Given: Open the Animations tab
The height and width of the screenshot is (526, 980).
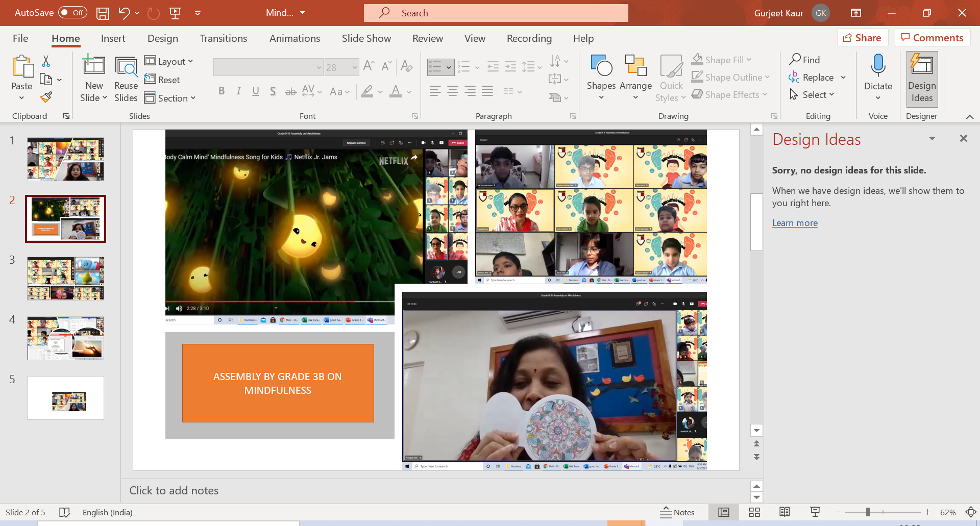Looking at the screenshot, I should point(295,38).
